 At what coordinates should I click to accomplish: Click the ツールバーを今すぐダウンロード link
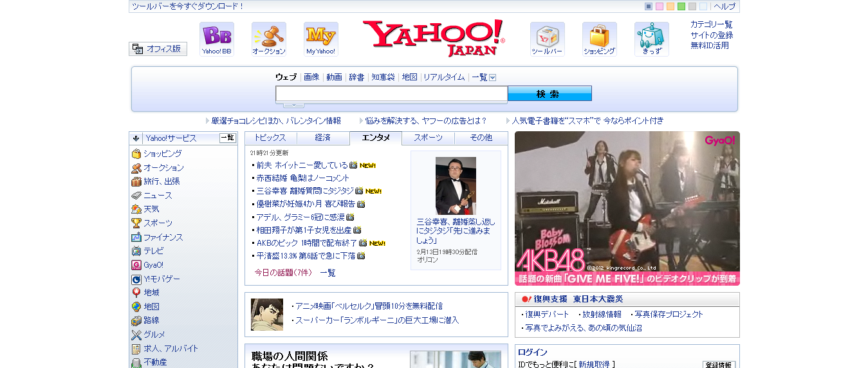(188, 6)
